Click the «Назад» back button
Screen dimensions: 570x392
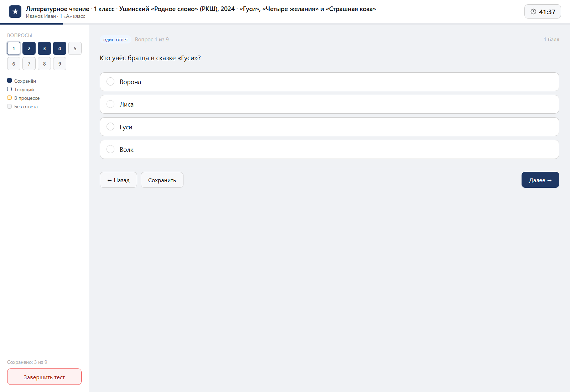point(118,180)
